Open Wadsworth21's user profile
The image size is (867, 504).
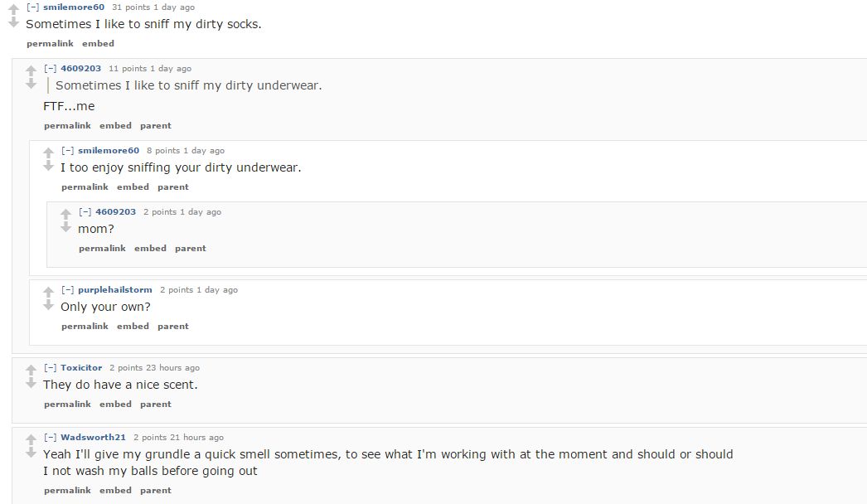93,437
